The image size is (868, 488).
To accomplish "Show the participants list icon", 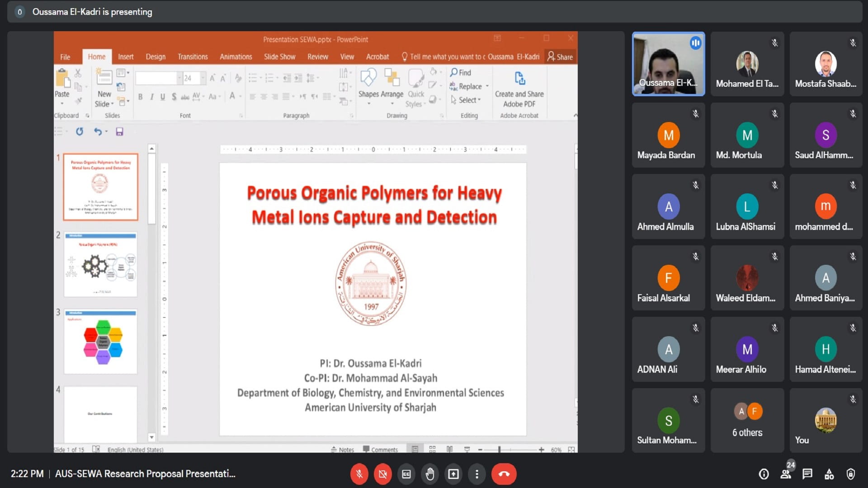I will click(x=786, y=474).
